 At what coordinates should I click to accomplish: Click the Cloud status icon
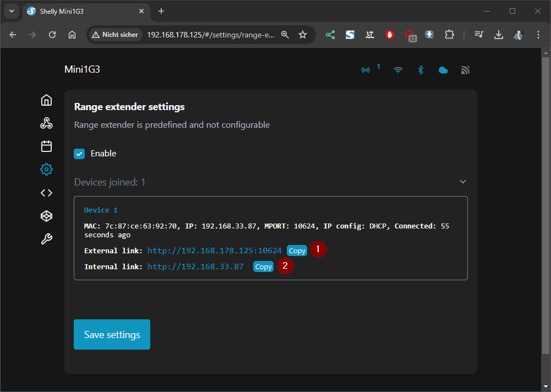click(443, 70)
